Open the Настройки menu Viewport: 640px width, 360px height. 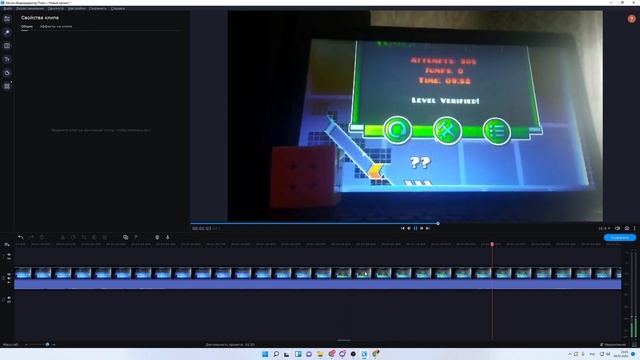pyautogui.click(x=77, y=8)
